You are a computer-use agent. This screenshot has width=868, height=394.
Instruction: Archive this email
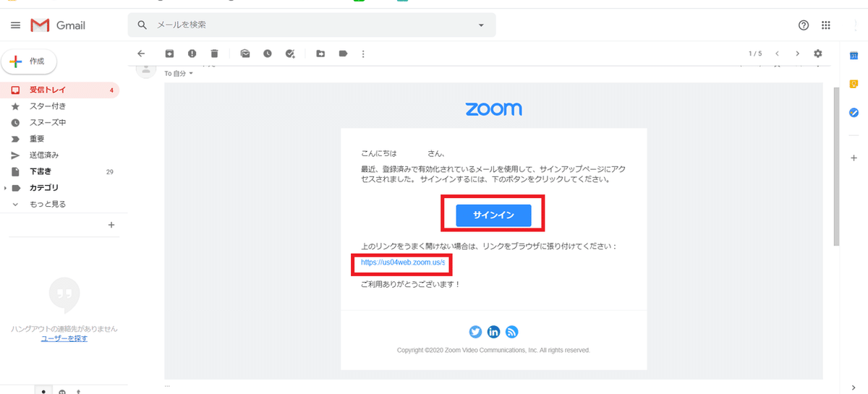tap(169, 53)
